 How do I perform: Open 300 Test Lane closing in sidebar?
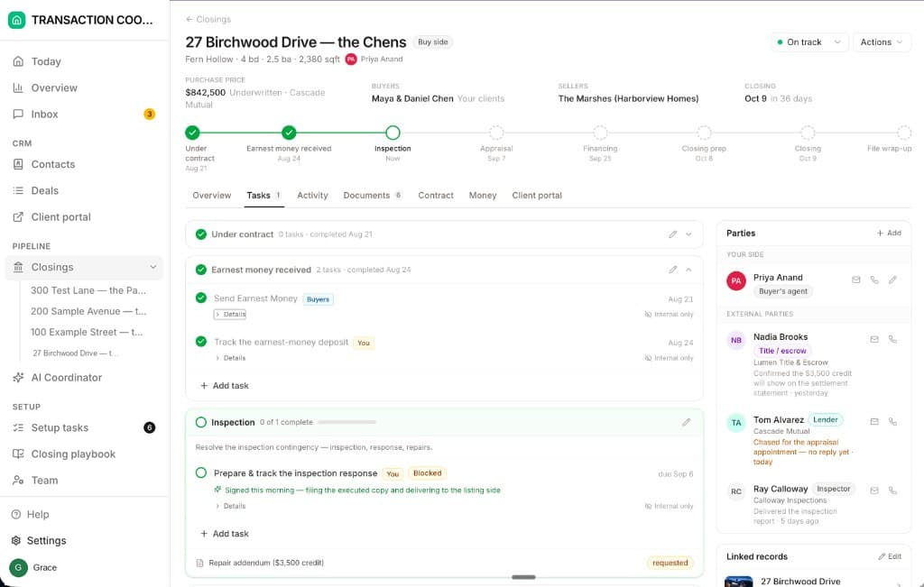pyautogui.click(x=88, y=290)
